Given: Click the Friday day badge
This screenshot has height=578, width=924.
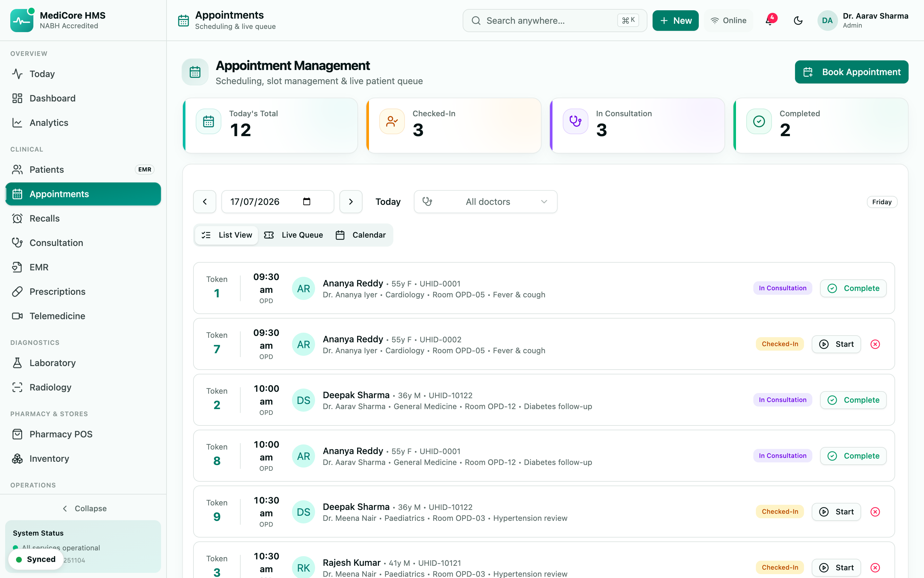Looking at the screenshot, I should [x=882, y=202].
